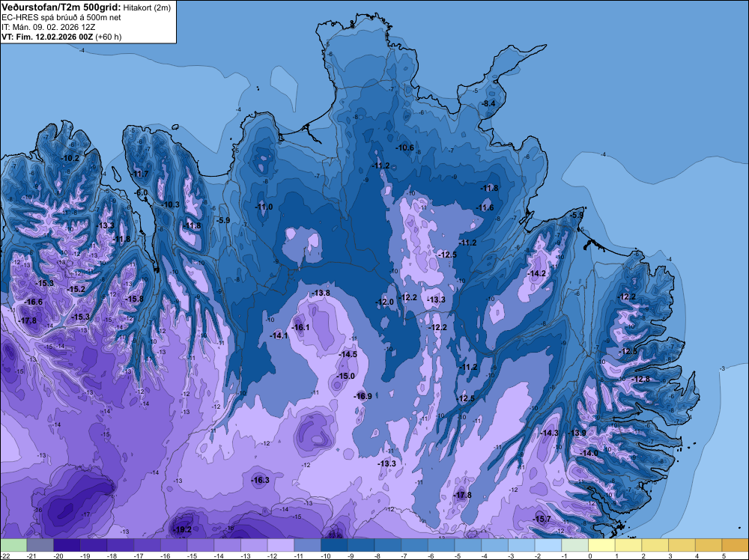Select the -14.0 temperature label

click(589, 453)
